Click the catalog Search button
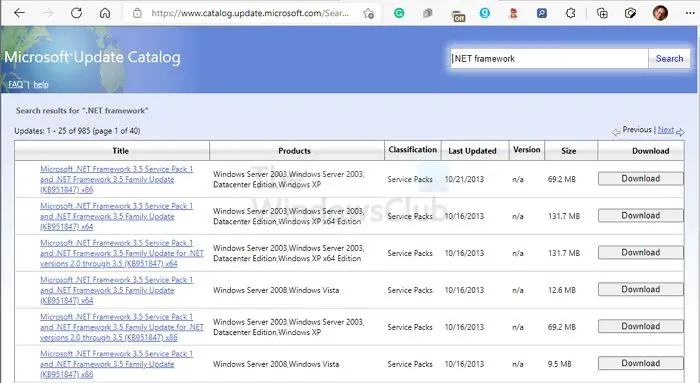700x383 pixels. click(x=669, y=58)
